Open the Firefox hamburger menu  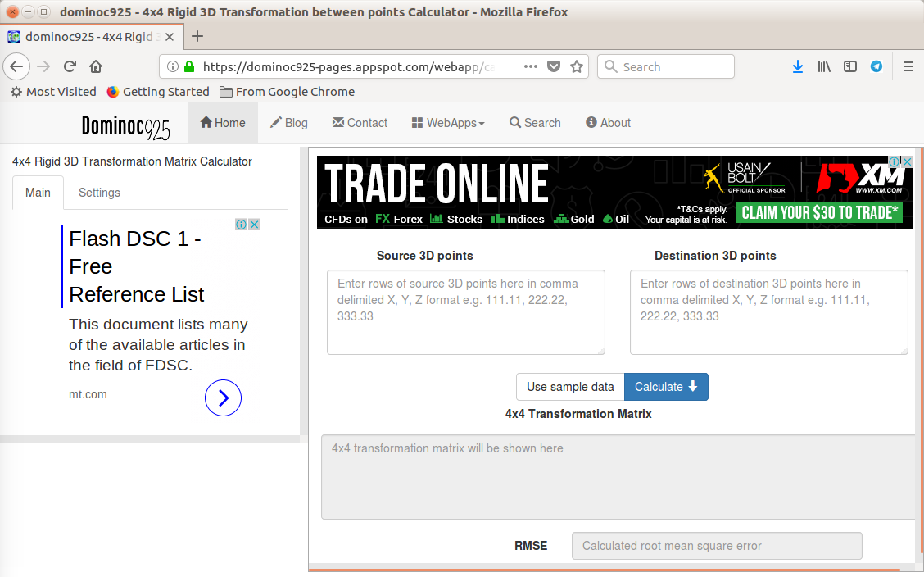click(908, 66)
